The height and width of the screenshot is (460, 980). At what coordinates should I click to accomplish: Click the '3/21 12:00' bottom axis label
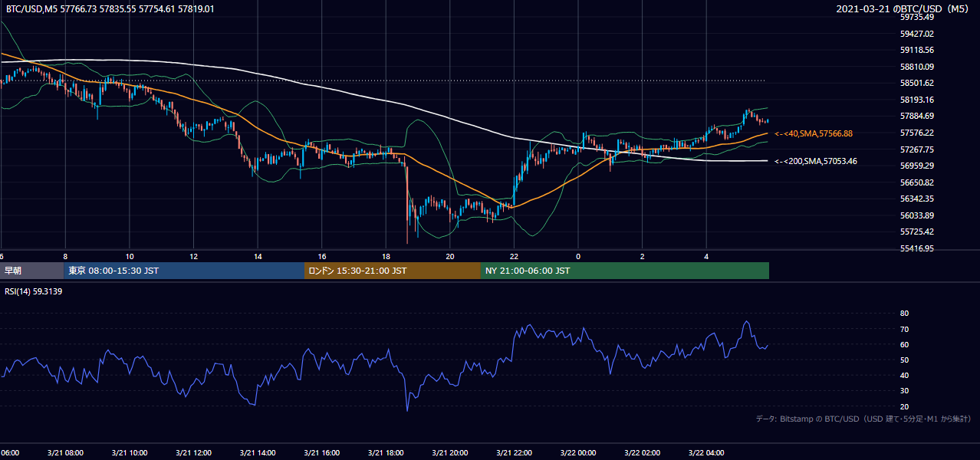click(x=194, y=452)
